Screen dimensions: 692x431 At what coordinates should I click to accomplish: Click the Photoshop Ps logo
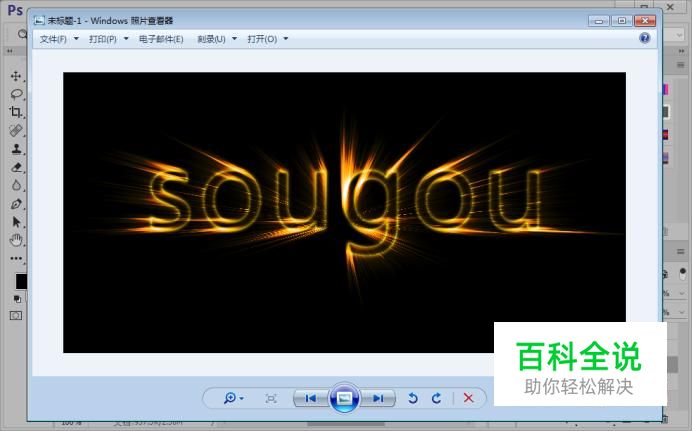pyautogui.click(x=15, y=10)
